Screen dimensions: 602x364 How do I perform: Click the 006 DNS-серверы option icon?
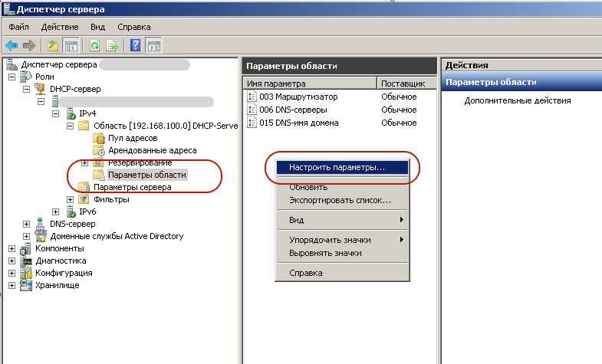point(252,110)
